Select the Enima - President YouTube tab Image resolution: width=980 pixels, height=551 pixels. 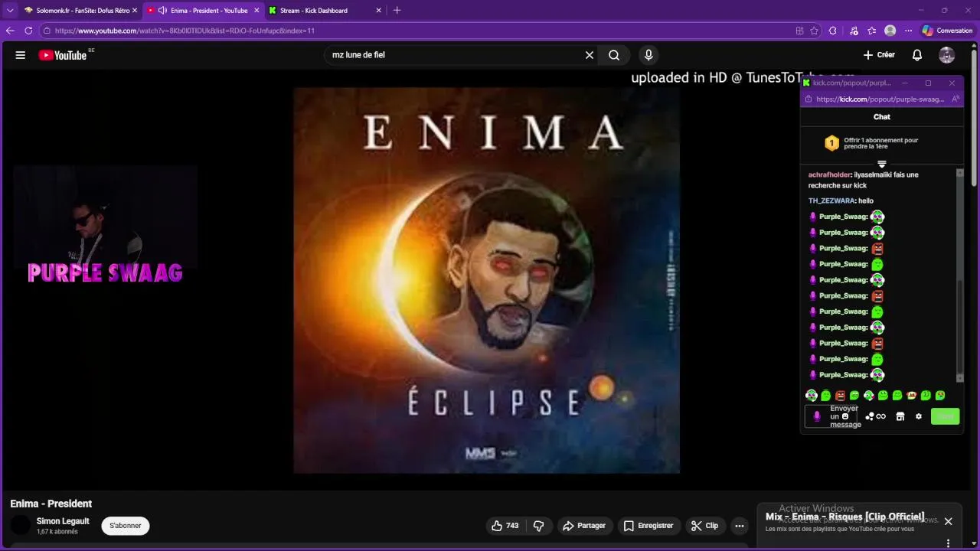[203, 11]
